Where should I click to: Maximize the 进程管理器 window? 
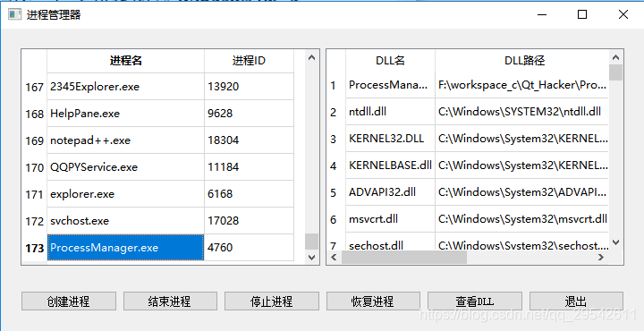582,15
